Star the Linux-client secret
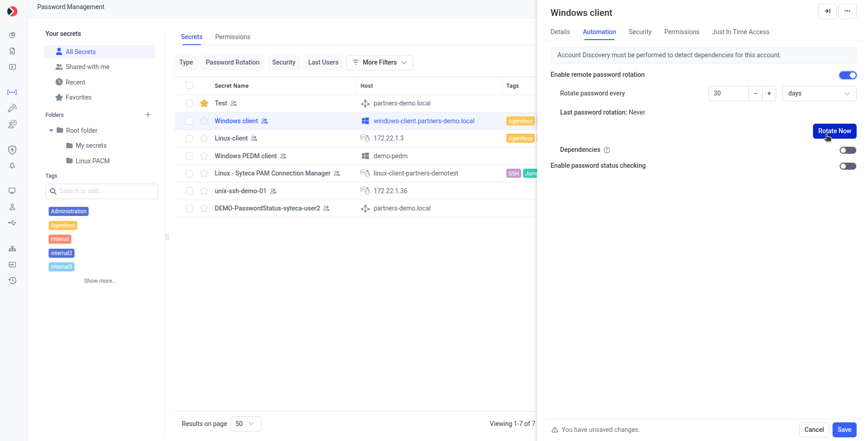 [x=204, y=138]
